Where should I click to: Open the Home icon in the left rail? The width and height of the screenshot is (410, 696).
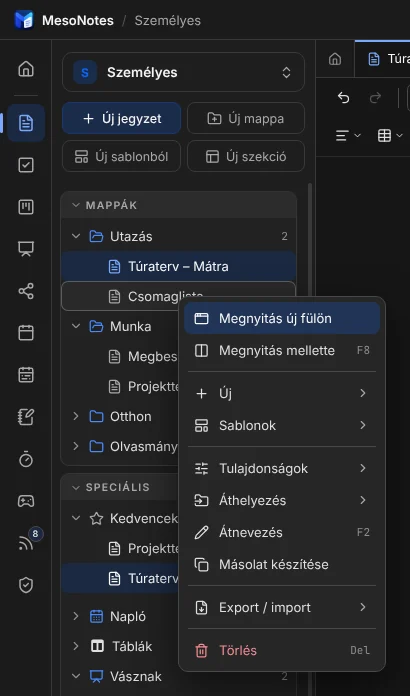pos(26,69)
